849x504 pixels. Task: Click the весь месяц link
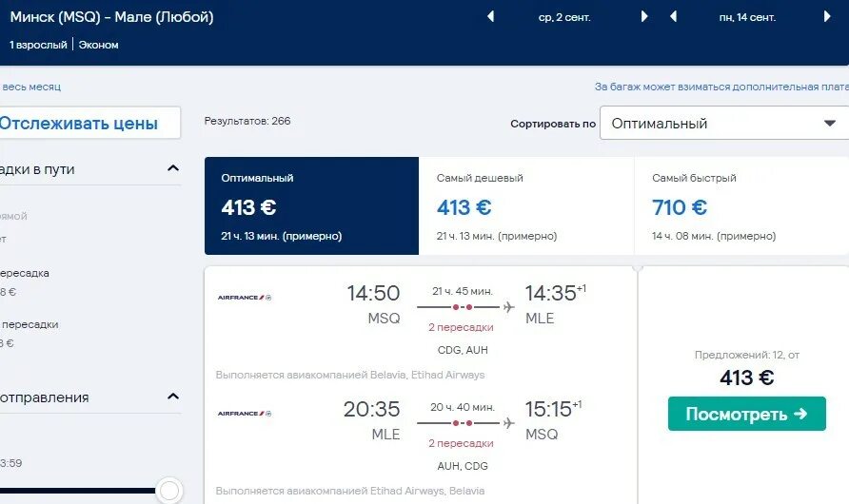pyautogui.click(x=30, y=87)
